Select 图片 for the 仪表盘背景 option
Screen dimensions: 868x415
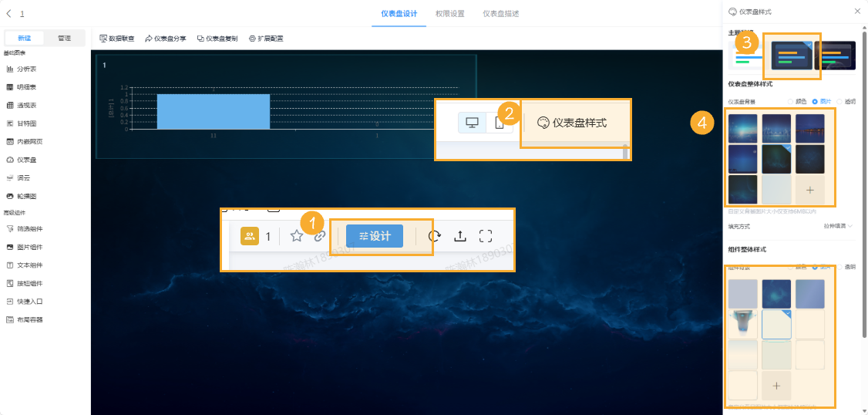coord(822,101)
